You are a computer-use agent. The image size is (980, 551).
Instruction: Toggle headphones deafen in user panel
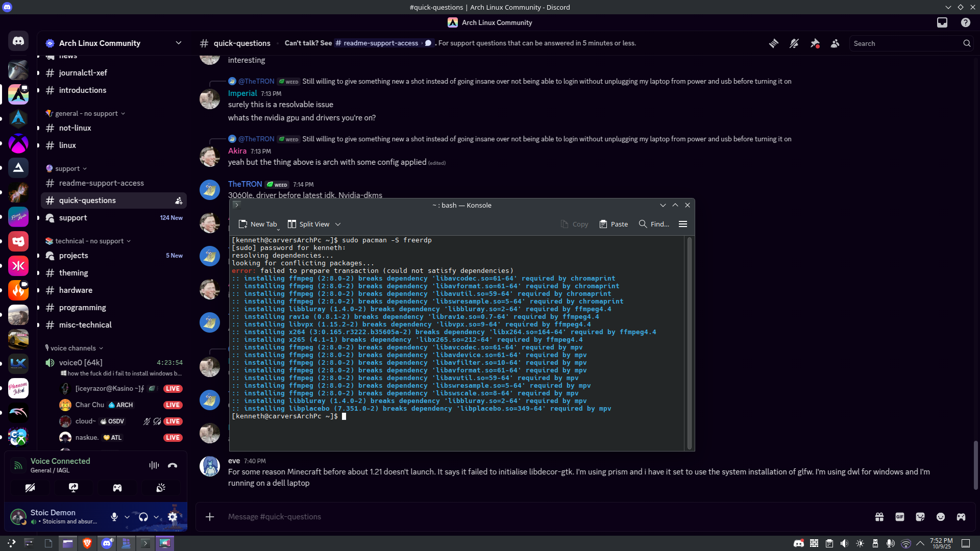click(x=143, y=517)
